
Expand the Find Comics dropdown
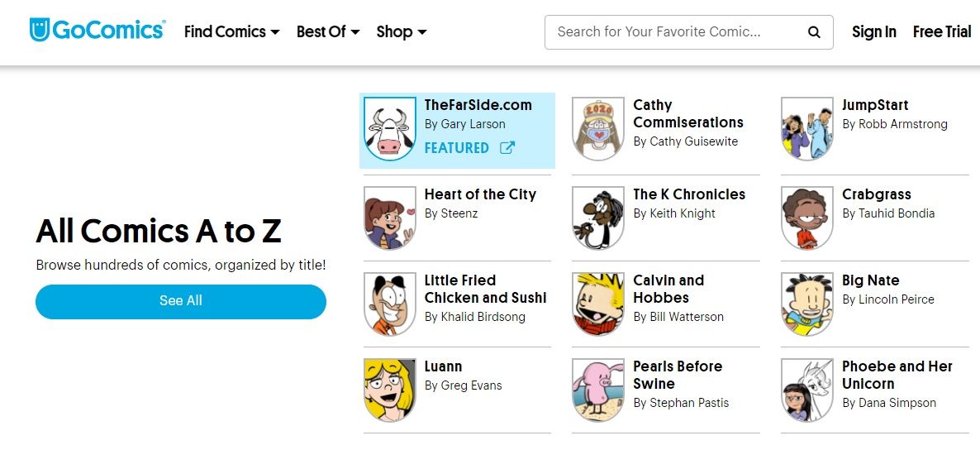click(231, 32)
